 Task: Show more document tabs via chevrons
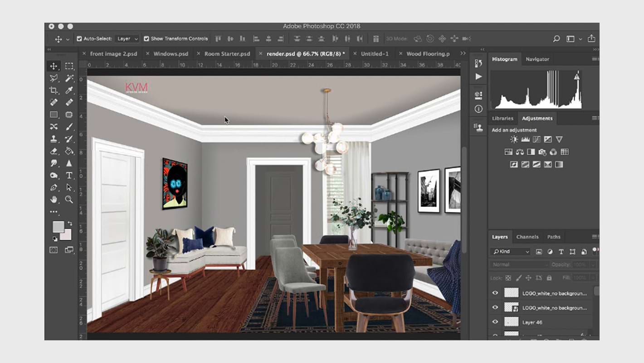(x=463, y=54)
